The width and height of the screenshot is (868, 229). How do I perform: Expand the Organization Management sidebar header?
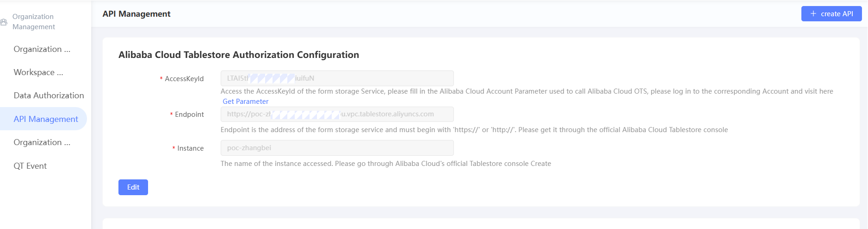click(34, 22)
